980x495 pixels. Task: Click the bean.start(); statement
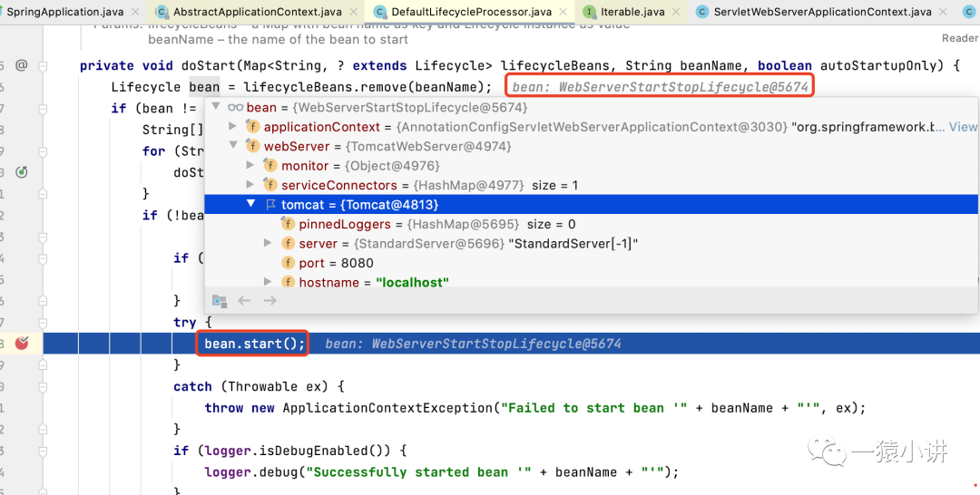(255, 344)
